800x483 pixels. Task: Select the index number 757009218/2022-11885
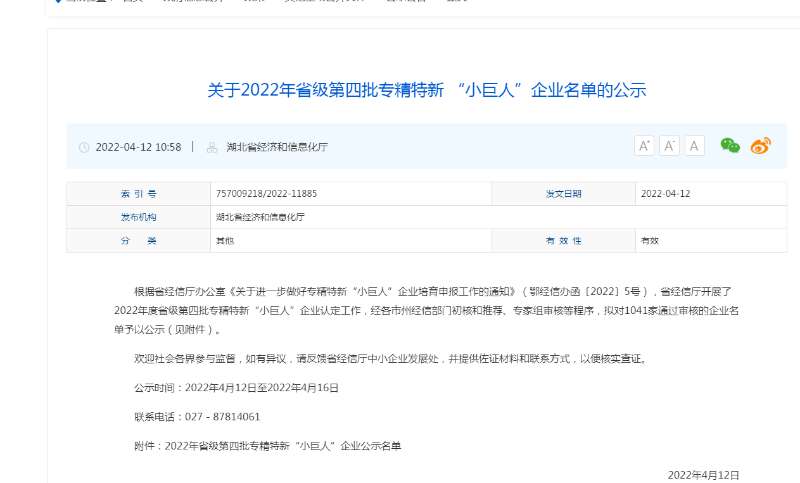click(266, 193)
